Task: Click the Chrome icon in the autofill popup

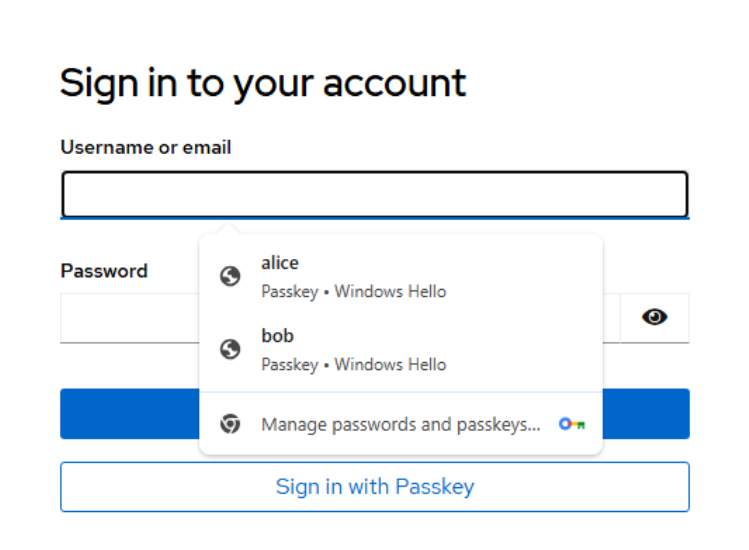Action: click(x=230, y=424)
